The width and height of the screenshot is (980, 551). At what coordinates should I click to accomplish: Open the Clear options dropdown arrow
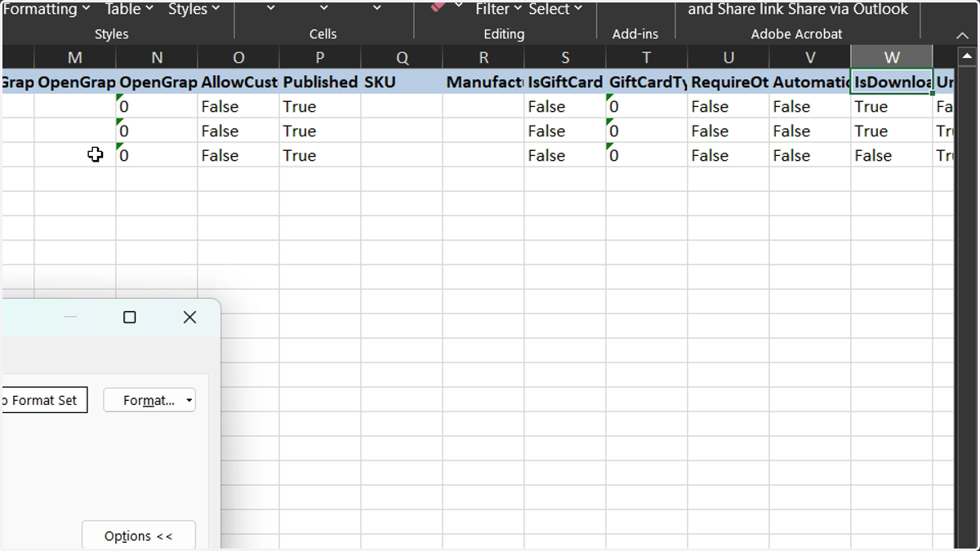(x=459, y=6)
